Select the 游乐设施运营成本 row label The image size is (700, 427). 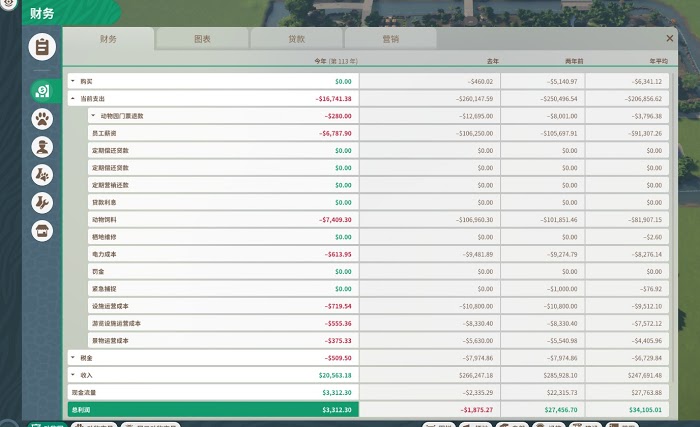[x=117, y=323]
